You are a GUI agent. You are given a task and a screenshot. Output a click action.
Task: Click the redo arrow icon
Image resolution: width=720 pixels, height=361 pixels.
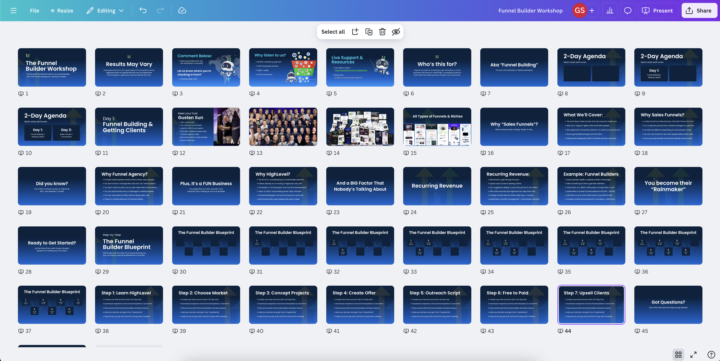tap(160, 11)
